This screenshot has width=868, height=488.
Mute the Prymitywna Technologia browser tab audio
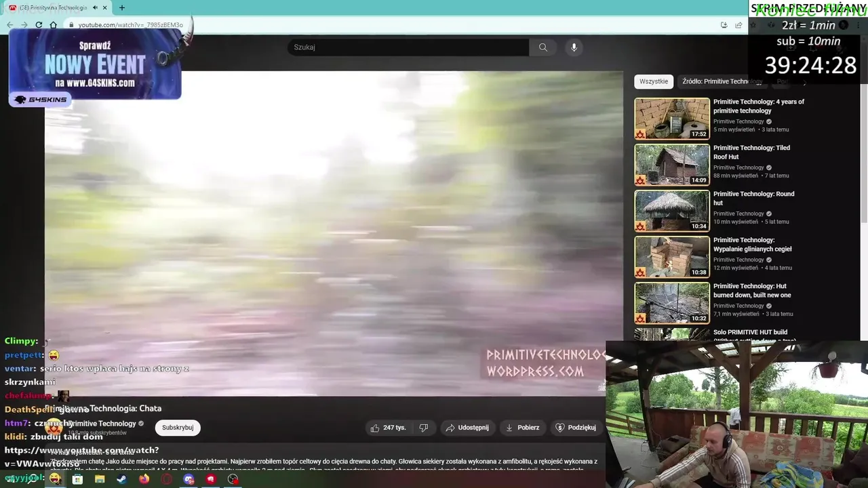pyautogui.click(x=95, y=7)
